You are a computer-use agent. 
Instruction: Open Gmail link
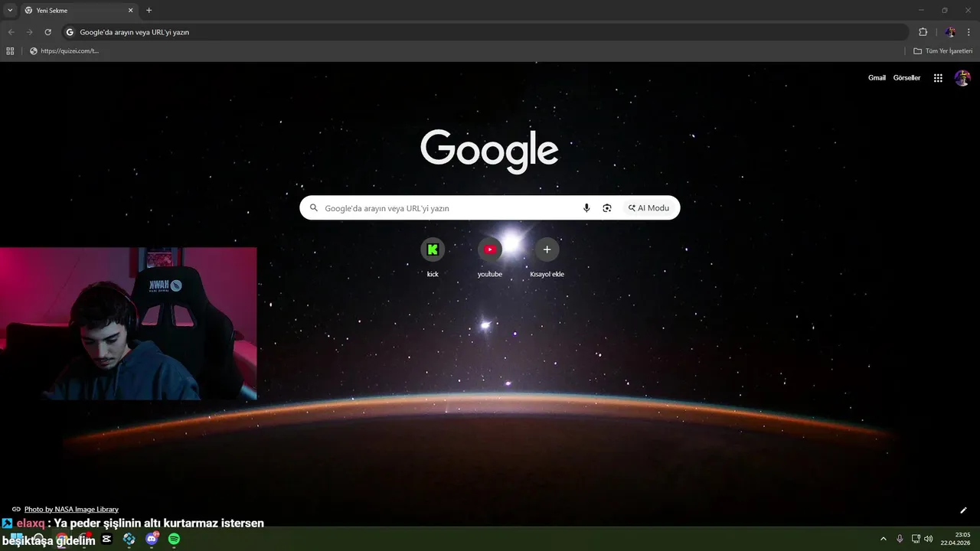tap(877, 78)
